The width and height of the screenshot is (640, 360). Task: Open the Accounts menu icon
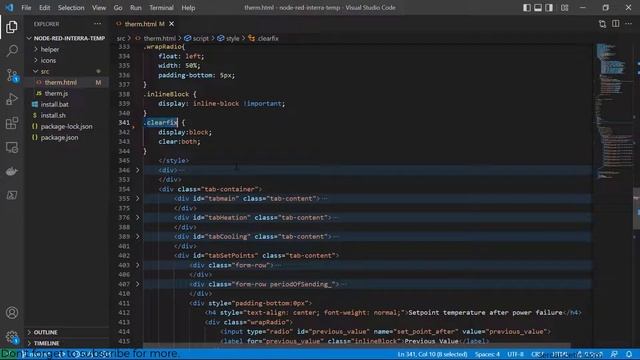coord(12,313)
